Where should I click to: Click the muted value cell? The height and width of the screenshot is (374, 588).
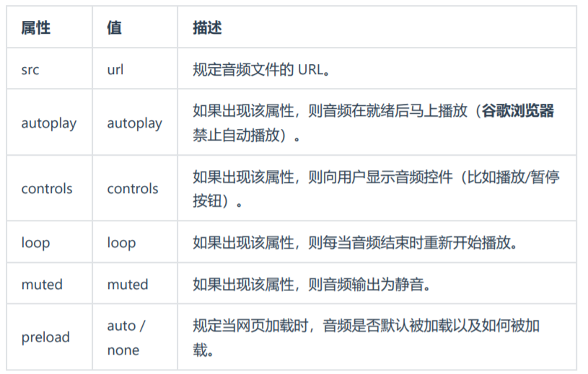[x=128, y=284]
